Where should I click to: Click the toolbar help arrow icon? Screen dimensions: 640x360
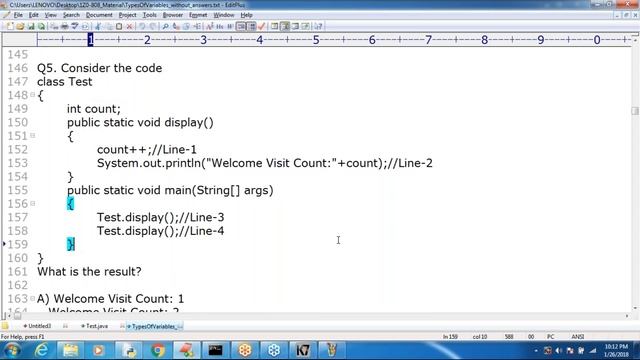pos(318,27)
